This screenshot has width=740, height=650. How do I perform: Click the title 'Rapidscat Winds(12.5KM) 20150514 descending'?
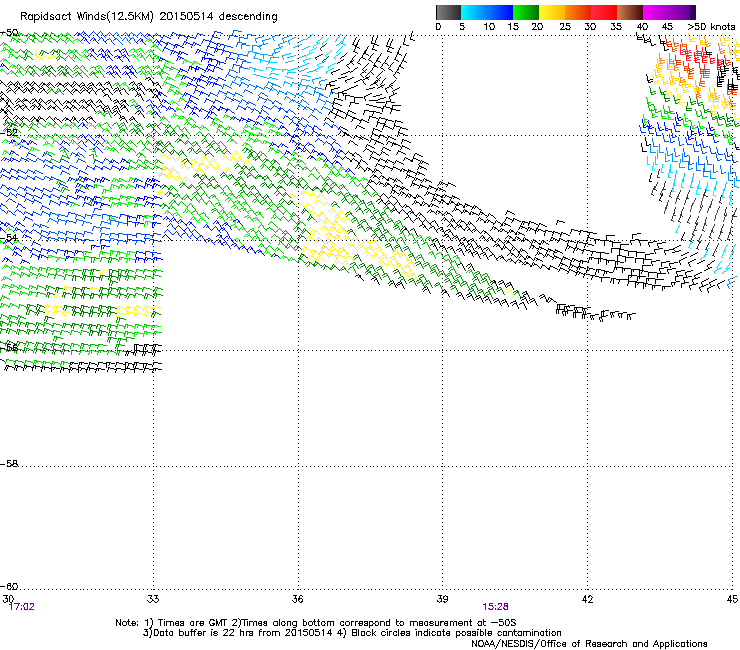(149, 17)
